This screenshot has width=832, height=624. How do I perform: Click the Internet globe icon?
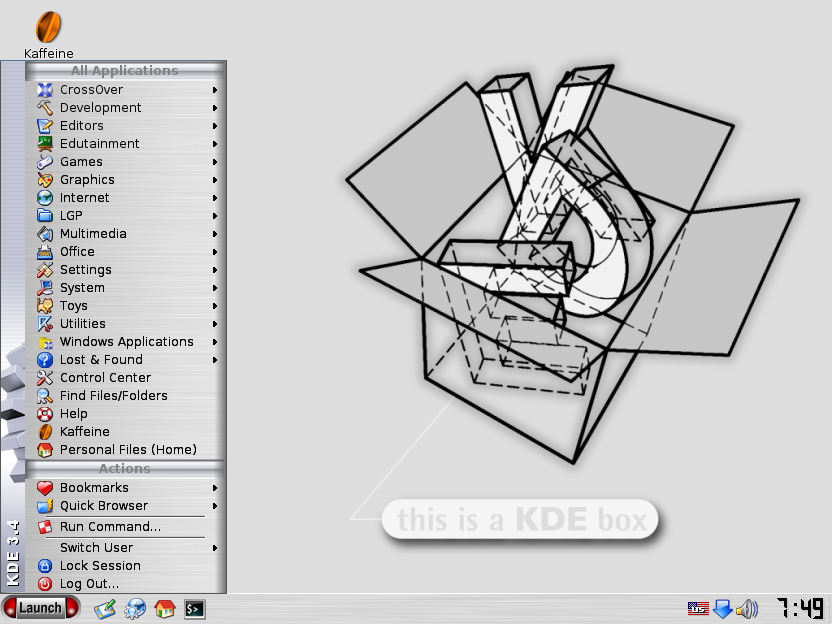(45, 198)
